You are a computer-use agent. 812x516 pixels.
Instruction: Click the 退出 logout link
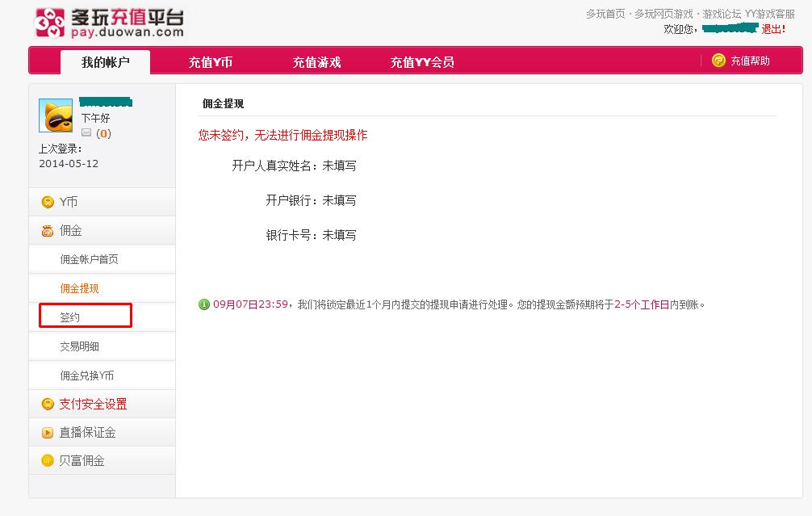(772, 29)
